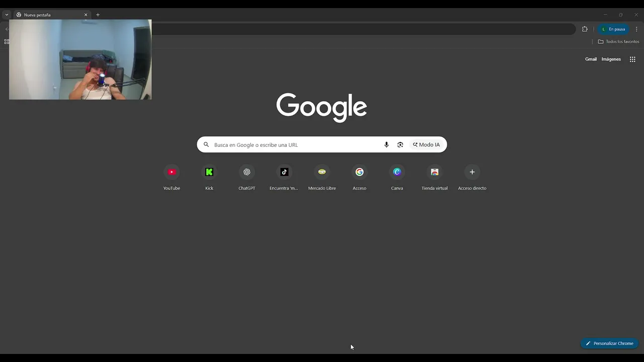Open the Chrome three-dot menu
This screenshot has width=644, height=362.
(636, 29)
